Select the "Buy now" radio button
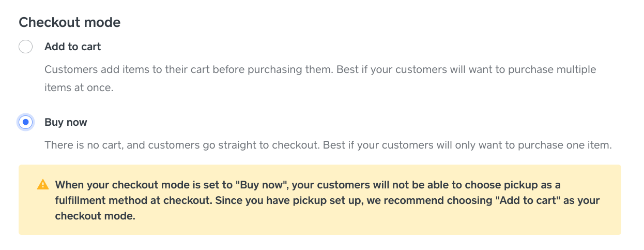Viewport: 644px width, 250px height. [x=25, y=123]
